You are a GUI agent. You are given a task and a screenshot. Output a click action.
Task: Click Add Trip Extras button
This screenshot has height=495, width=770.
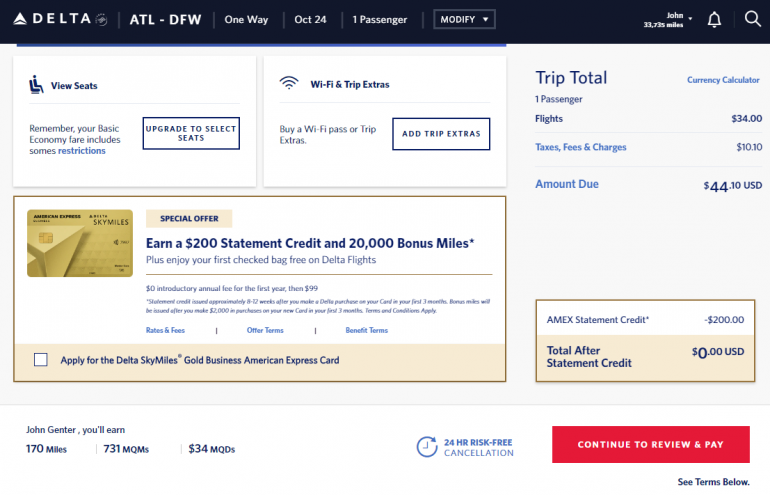[440, 134]
